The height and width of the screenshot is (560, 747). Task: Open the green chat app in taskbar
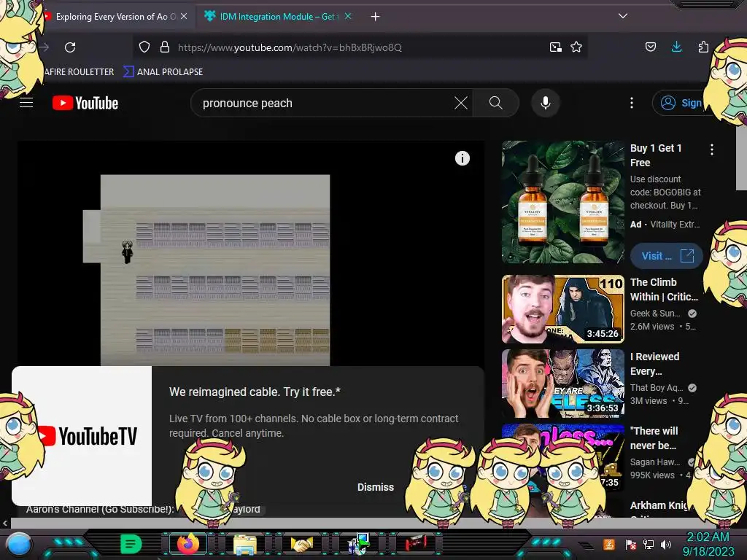(131, 544)
